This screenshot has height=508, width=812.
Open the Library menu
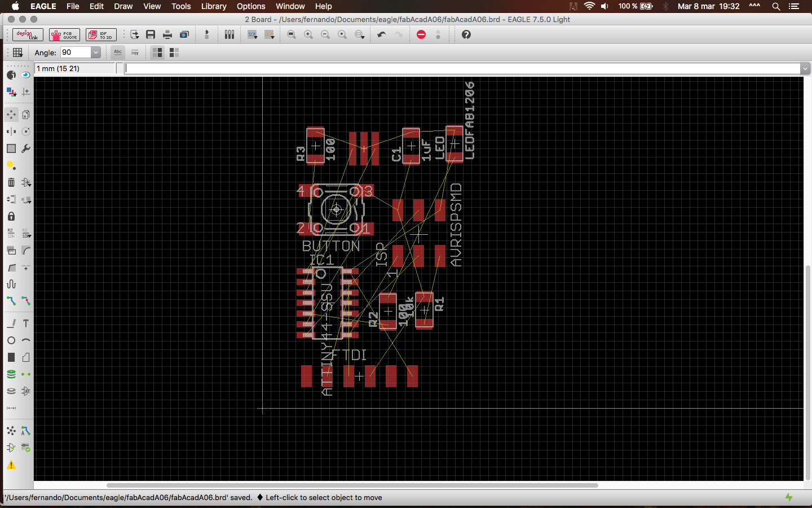(214, 6)
